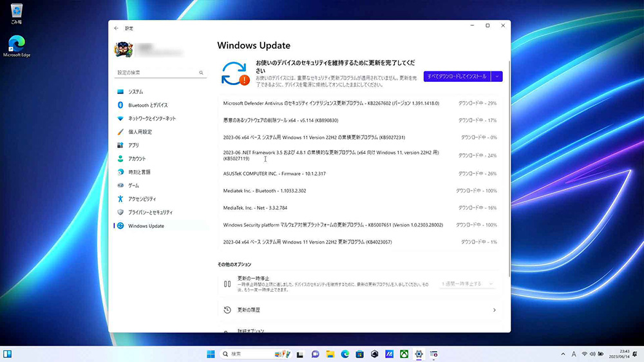This screenshot has height=362, width=644.
Task: Click the Windows Start button on taskbar
Action: [x=211, y=354]
